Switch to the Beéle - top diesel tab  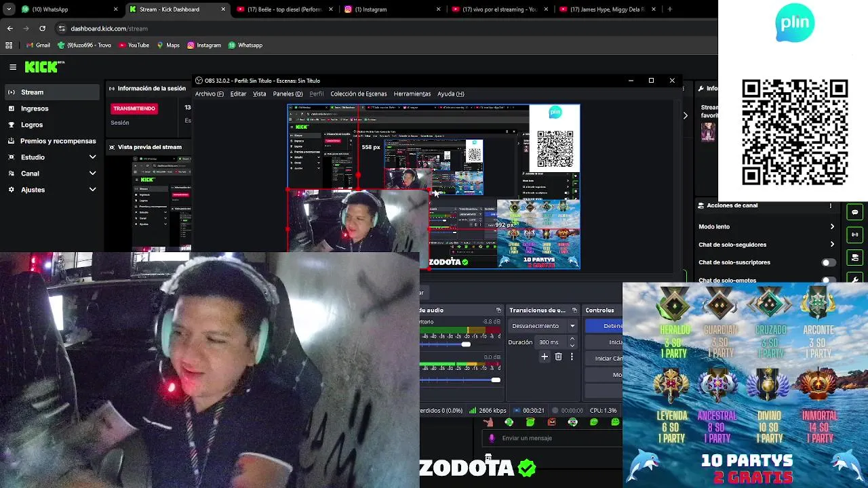(284, 9)
